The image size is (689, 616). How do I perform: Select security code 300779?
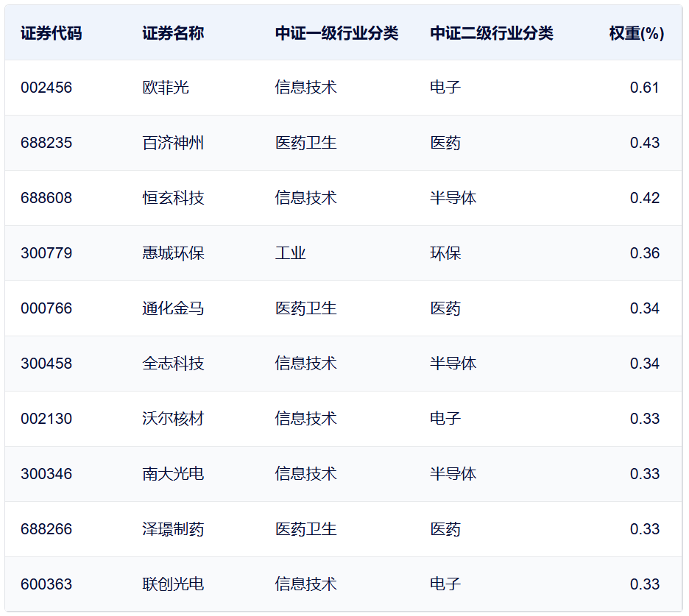(x=46, y=253)
